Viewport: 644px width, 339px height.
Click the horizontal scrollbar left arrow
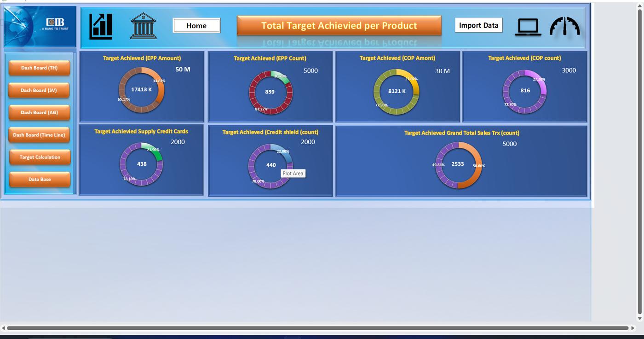(x=3, y=328)
